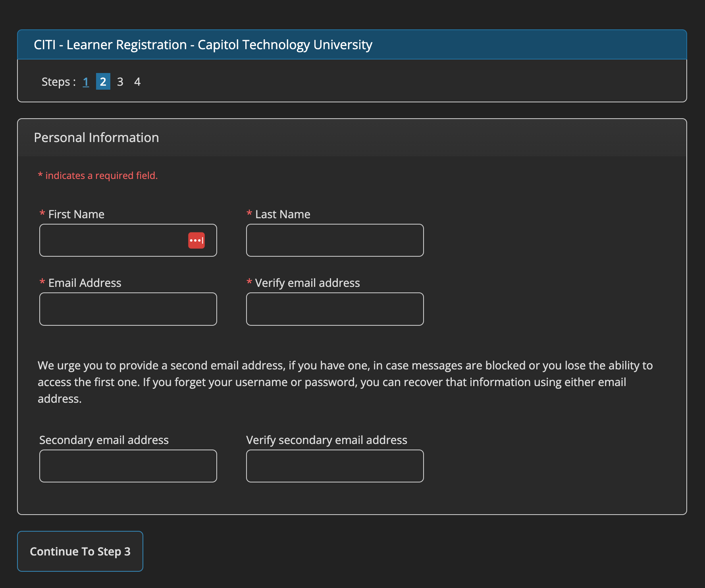The height and width of the screenshot is (588, 705).
Task: Click into the Last Name input box
Action: 335,240
